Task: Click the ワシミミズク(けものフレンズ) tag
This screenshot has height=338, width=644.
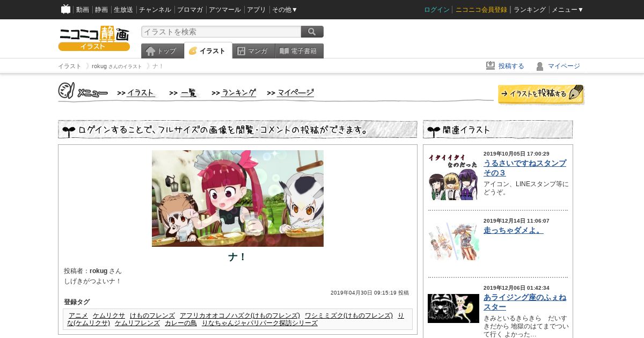Action: click(349, 315)
